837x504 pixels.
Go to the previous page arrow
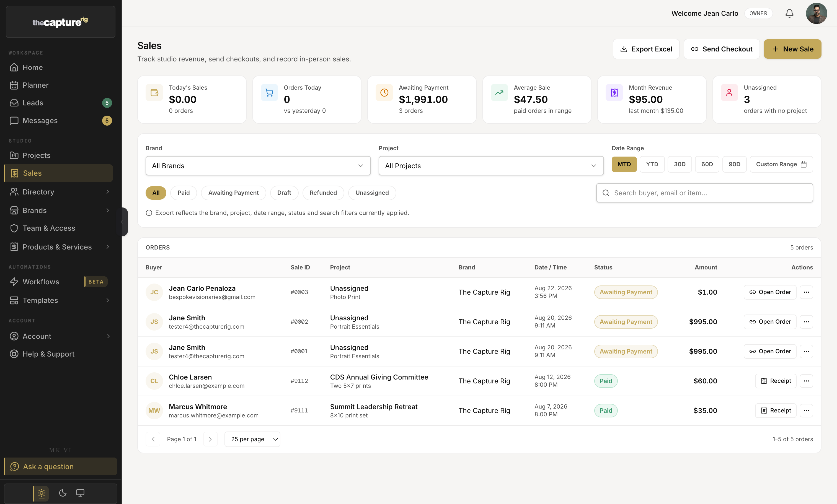153,439
